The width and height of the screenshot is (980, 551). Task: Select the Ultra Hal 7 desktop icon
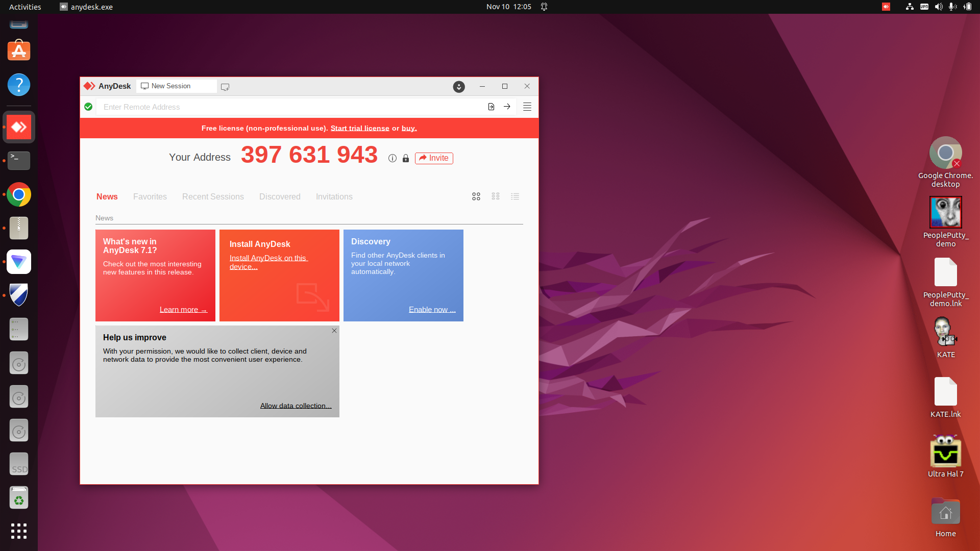(946, 456)
